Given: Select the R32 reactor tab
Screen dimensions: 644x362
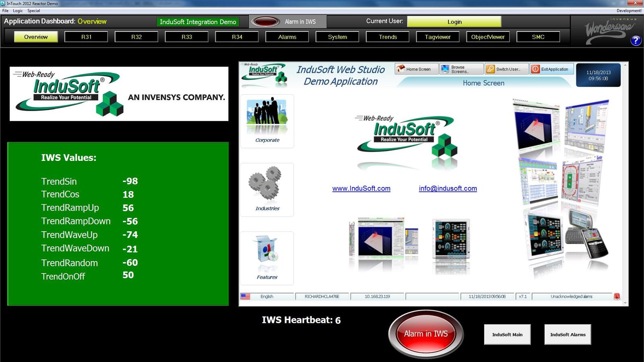Looking at the screenshot, I should tap(136, 37).
